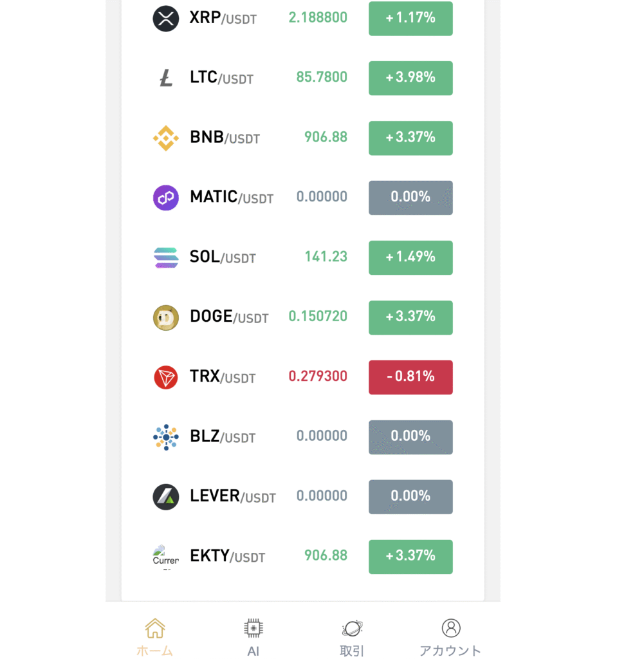Click the BNB coin icon
Viewport: 644px width, 659px height.
coord(165,138)
